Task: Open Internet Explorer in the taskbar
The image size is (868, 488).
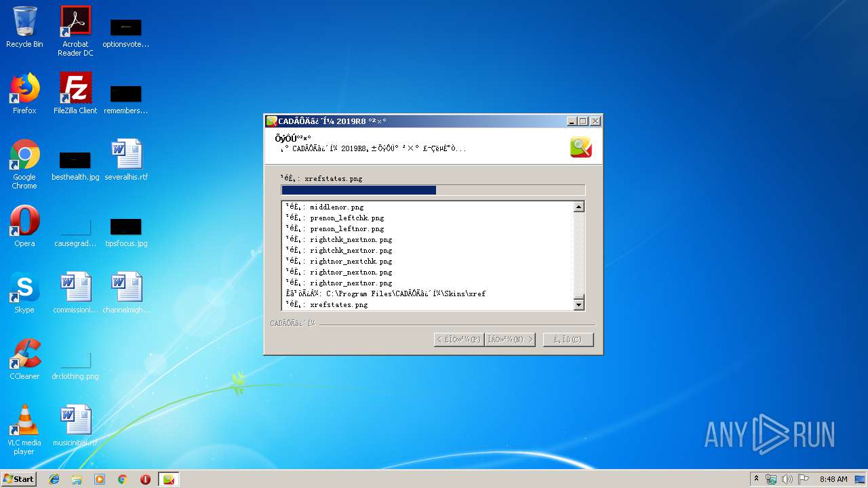Action: (54, 479)
